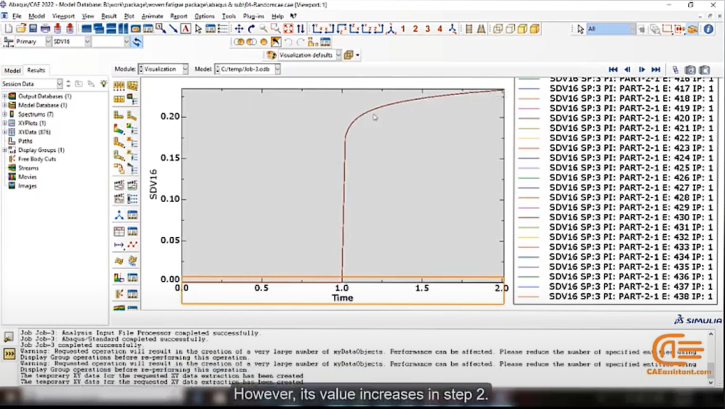Image resolution: width=725 pixels, height=409 pixels.
Task: Toggle perspective view off icon
Action: 468,29
